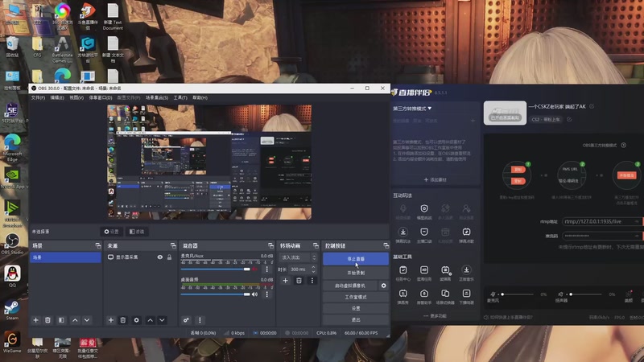Expand the stream key field dropdown arrow
This screenshot has height=362, width=644.
coord(637,236)
